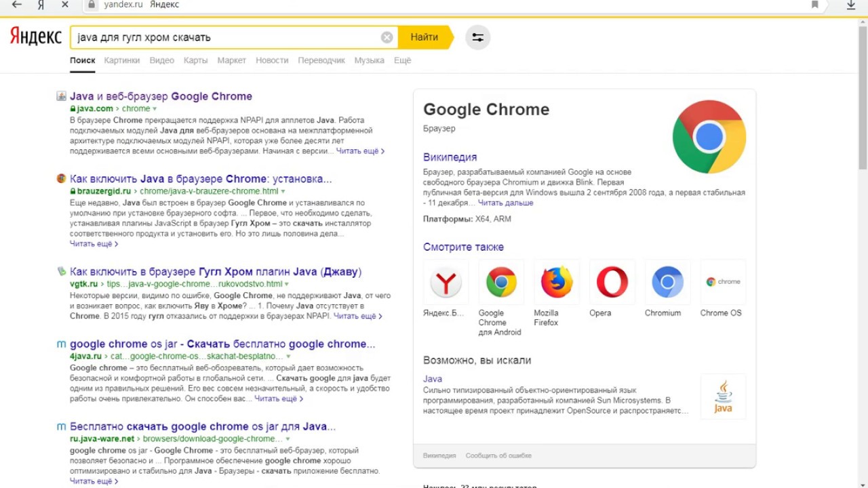Viewport: 868px width, 488px height.
Task: Open result Как включить в браузере Гугл Хром плагин Java
Action: [x=216, y=271]
